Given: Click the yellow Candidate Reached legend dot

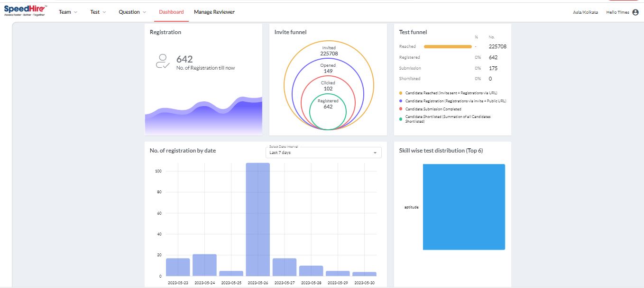Looking at the screenshot, I should [401, 93].
